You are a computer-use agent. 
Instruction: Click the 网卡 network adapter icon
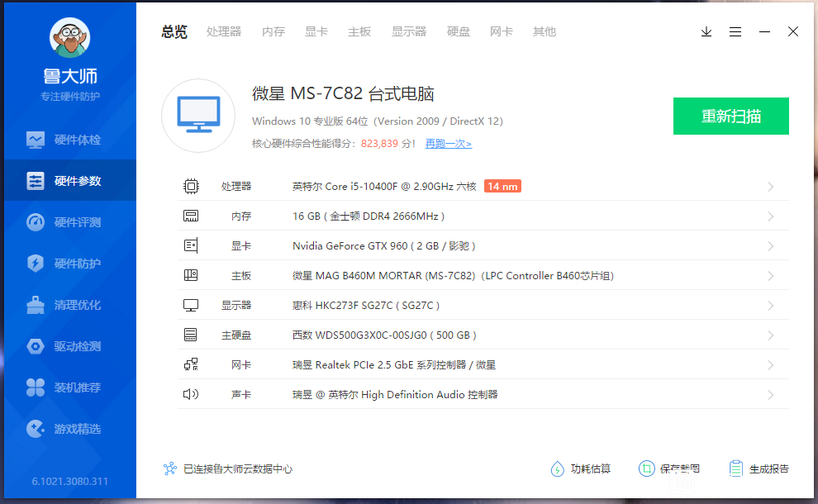pos(191,364)
